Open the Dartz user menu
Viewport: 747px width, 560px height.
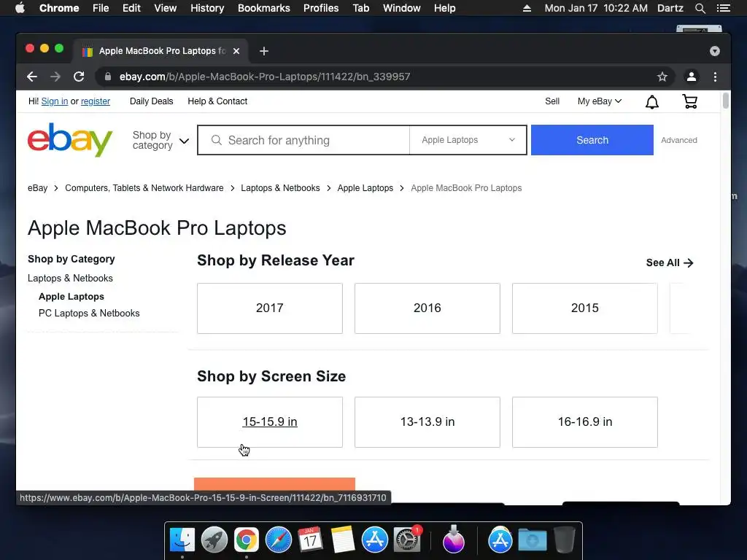coord(670,8)
